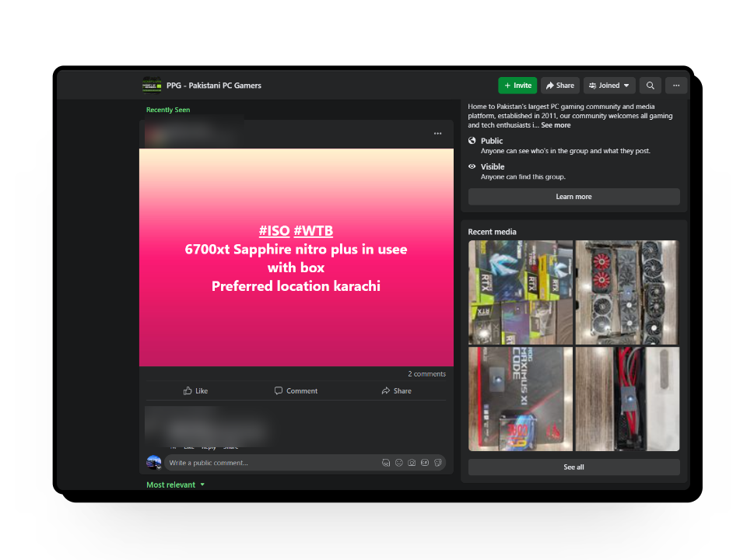Click the search icon in group header
The height and width of the screenshot is (560, 747).
click(650, 86)
